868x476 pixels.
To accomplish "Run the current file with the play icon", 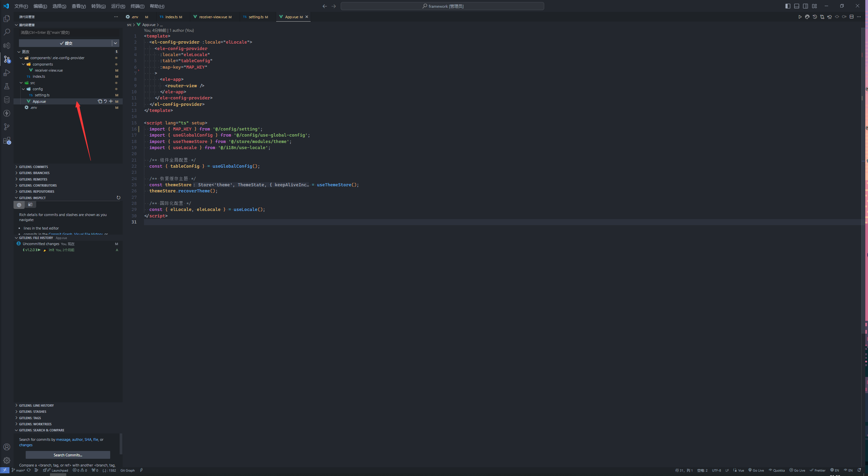I will 800,17.
